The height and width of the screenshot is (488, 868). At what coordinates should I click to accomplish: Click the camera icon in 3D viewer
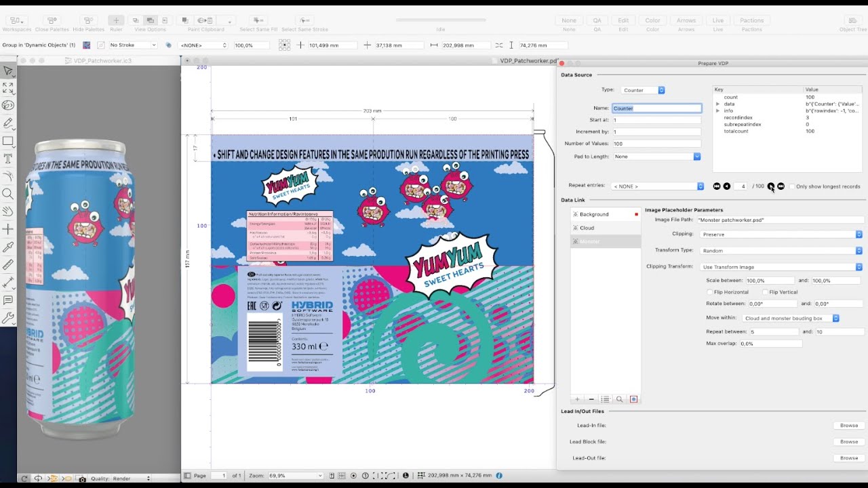point(82,479)
